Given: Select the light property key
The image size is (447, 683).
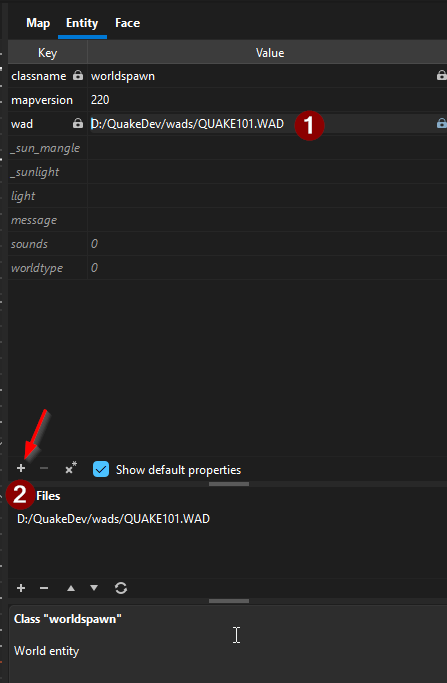Looking at the screenshot, I should click(x=47, y=196).
